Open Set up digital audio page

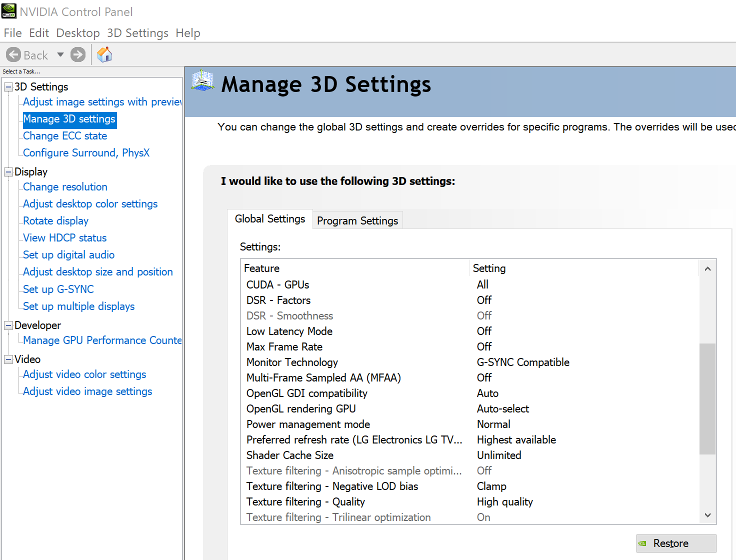tap(69, 255)
